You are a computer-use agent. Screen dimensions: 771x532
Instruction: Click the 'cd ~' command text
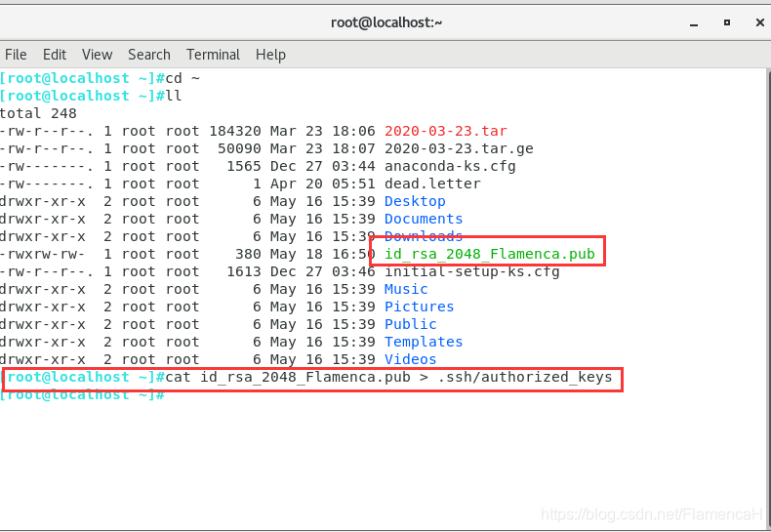(x=183, y=79)
